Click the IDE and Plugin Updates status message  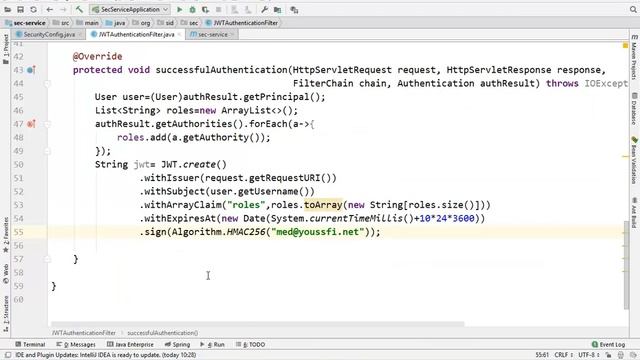(x=106, y=355)
